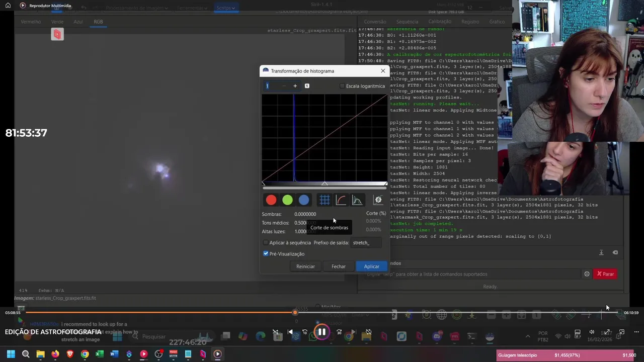The image size is (644, 362).
Task: Click the repeat icon in the media player
Action: 368,332
